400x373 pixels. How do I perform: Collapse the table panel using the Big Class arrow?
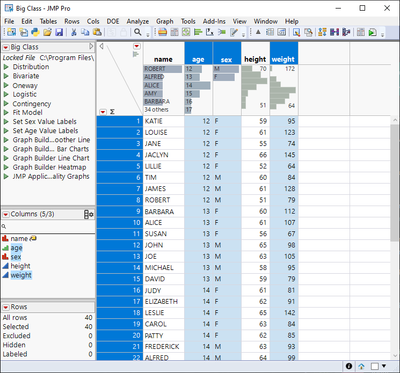pos(91,47)
